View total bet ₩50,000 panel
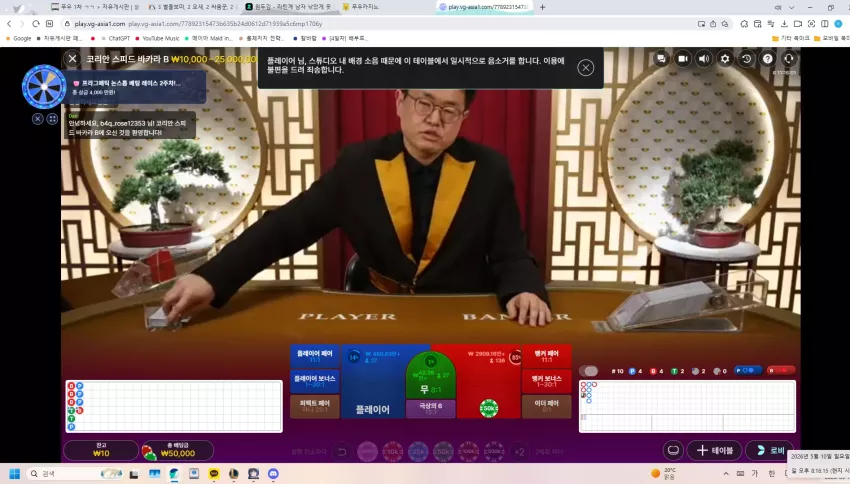 coord(177,450)
